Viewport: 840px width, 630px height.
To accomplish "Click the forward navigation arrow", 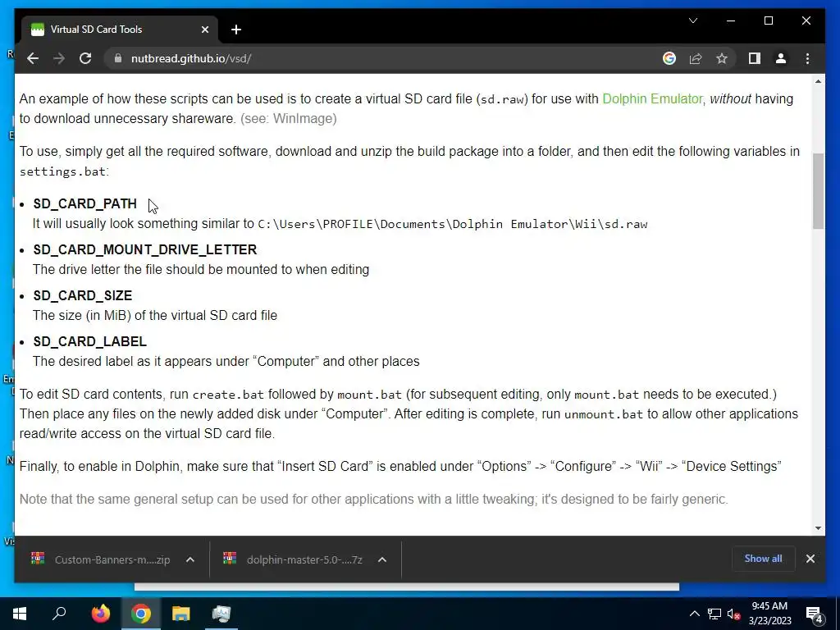I will (59, 58).
